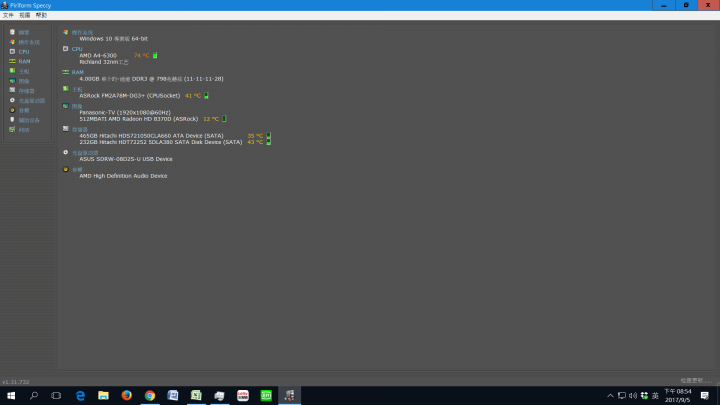Select the Operating System icon in the sidebar
The image size is (720, 405).
(12, 42)
